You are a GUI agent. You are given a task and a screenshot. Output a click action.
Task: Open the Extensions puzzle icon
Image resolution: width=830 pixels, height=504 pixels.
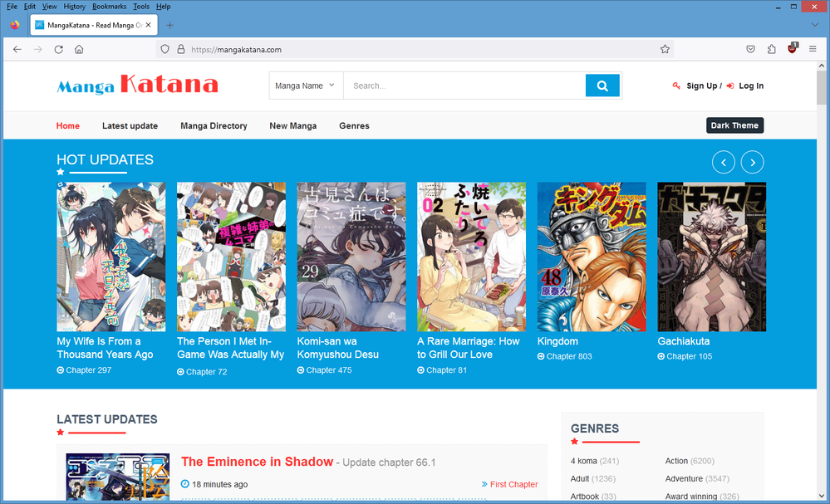tap(771, 49)
